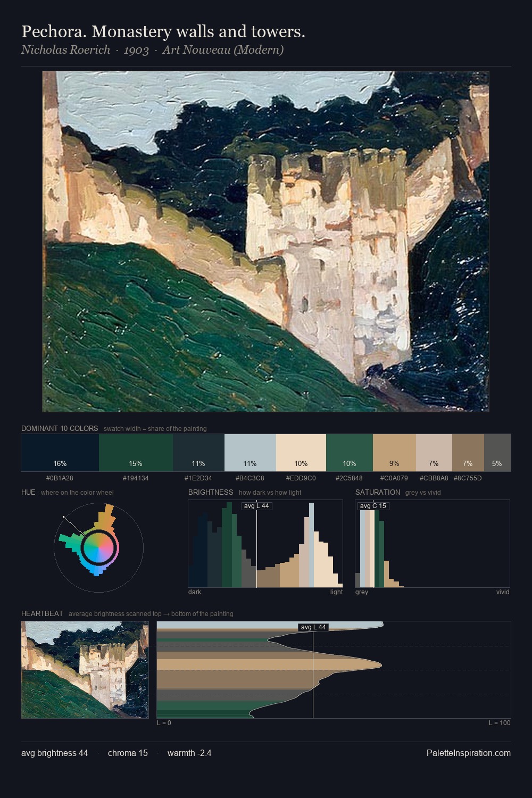Click the 'SATURATION' section heading

tap(378, 492)
